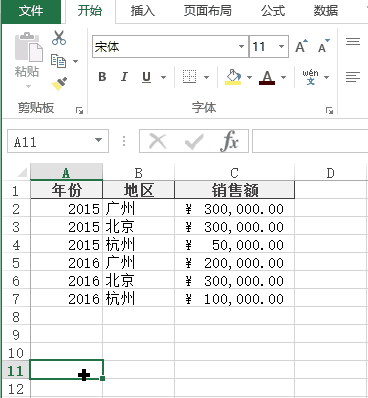The height and width of the screenshot is (398, 368).
Task: Expand the font color arrow
Action: pyautogui.click(x=283, y=77)
